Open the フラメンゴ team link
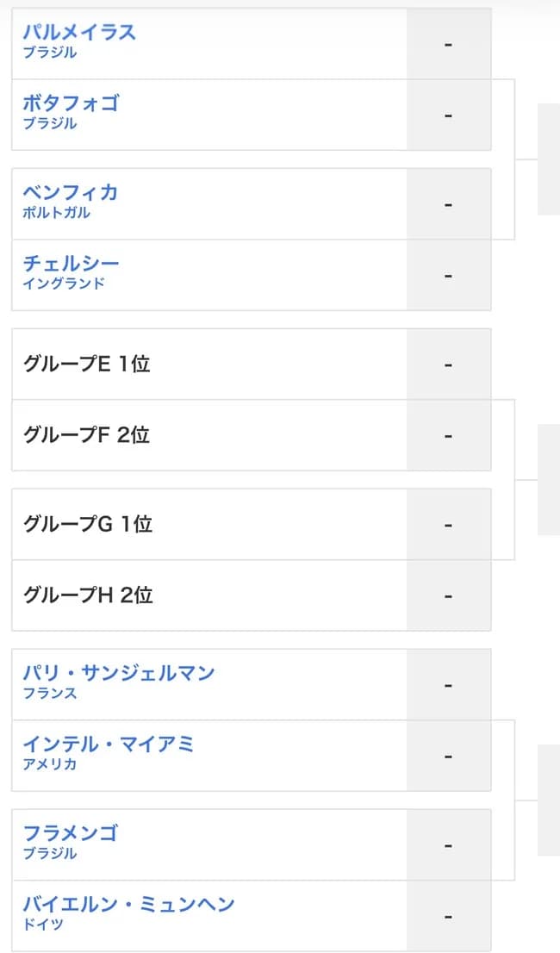The image size is (560, 953). pos(71,833)
